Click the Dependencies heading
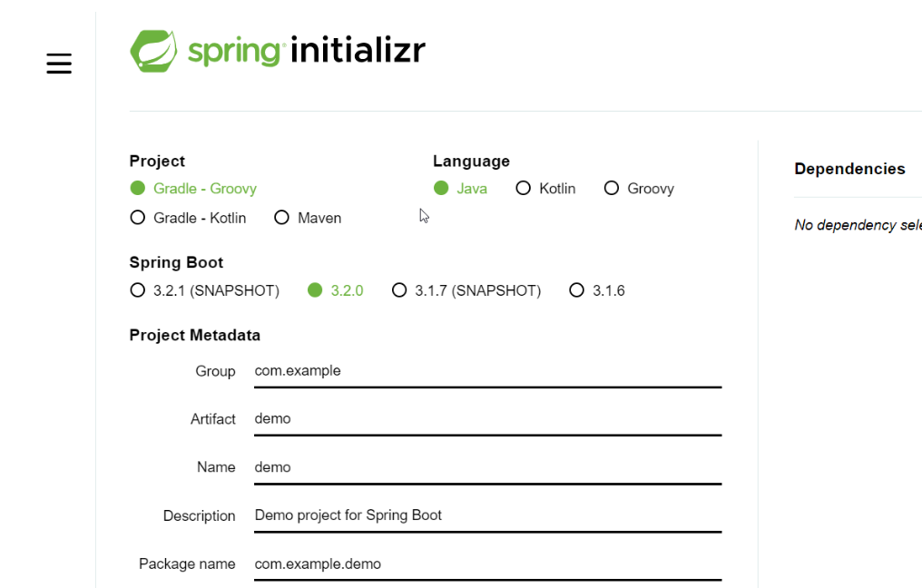The width and height of the screenshot is (922, 588). (x=849, y=169)
